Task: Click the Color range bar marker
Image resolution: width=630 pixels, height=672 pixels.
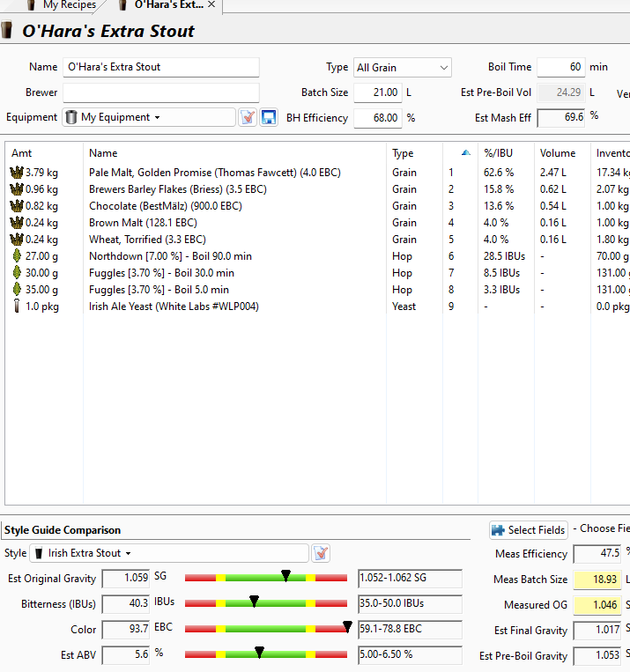Action: click(x=346, y=627)
